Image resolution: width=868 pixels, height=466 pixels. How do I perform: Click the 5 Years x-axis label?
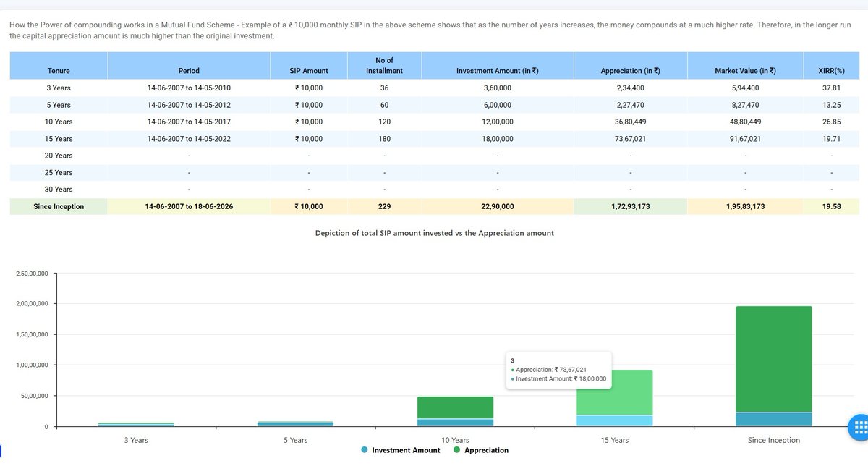(x=295, y=440)
